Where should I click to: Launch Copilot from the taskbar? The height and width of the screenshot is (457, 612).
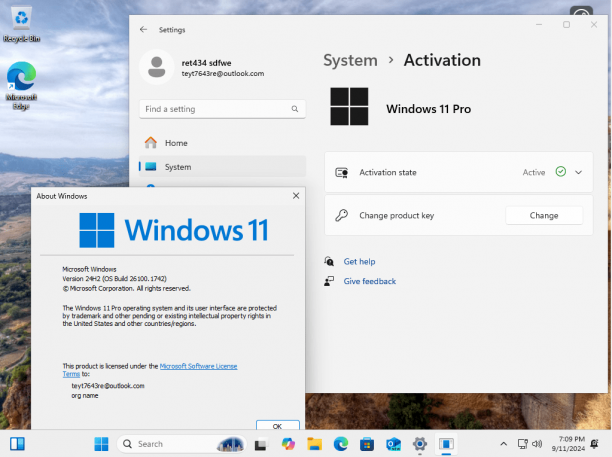pos(288,444)
